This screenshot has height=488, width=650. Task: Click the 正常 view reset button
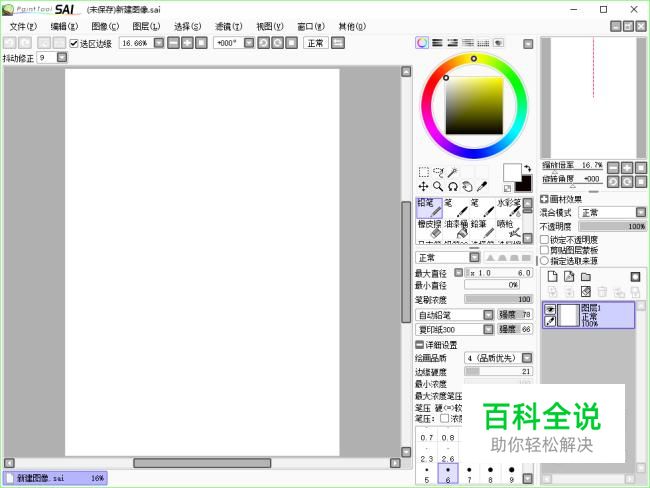pos(316,43)
